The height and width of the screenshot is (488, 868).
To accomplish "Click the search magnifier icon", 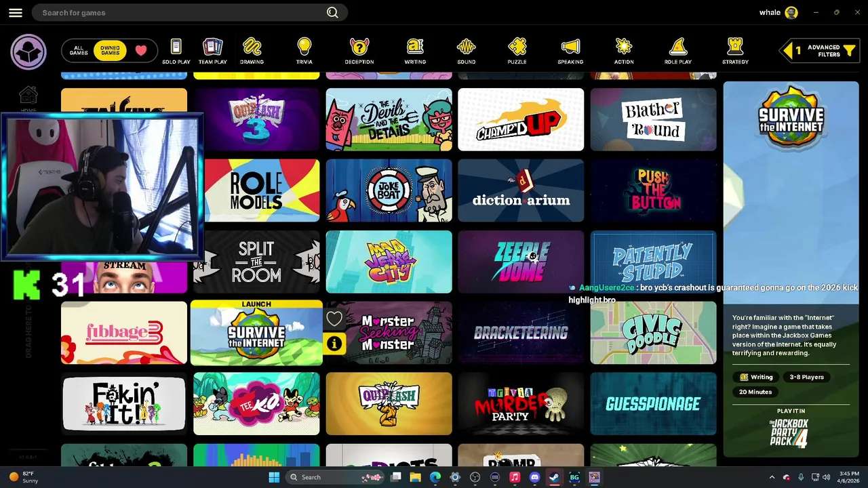I will tap(332, 13).
